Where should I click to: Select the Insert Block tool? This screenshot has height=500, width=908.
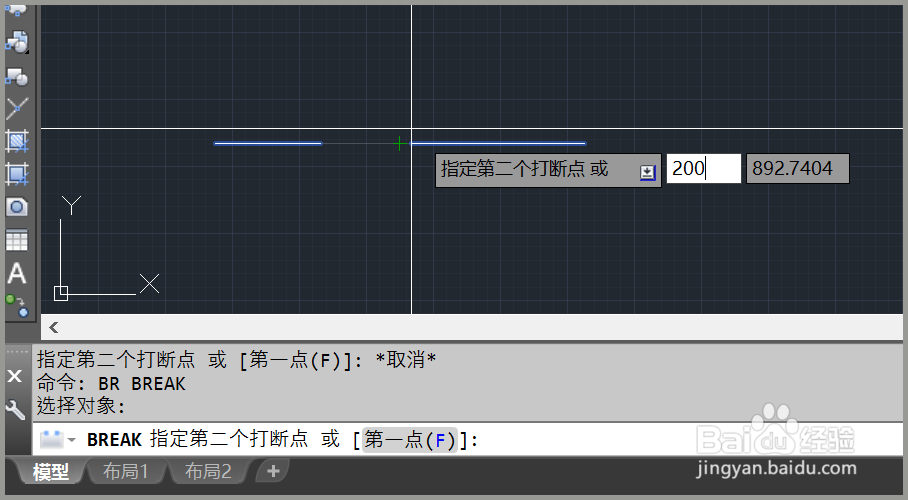tap(17, 42)
